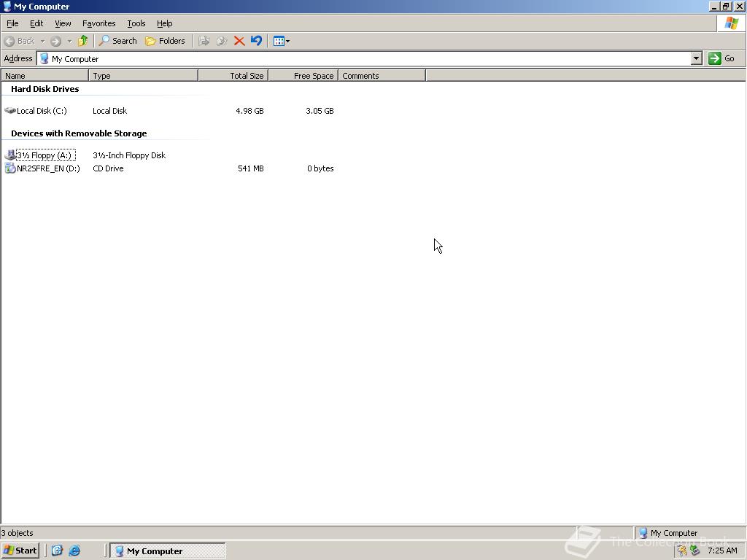Screen dimensions: 747x560
Task: Click the My Computer taskbar button
Action: coord(168,551)
